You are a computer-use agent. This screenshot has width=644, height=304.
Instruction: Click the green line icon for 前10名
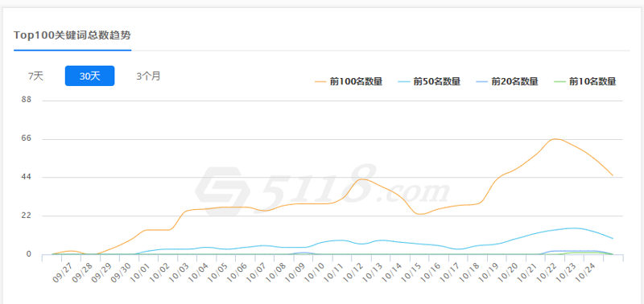pos(559,82)
